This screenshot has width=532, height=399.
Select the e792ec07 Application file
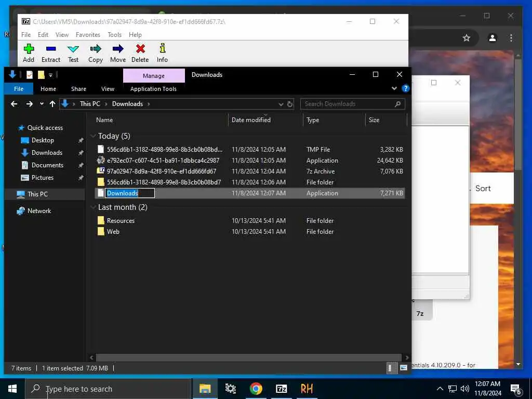click(250, 160)
